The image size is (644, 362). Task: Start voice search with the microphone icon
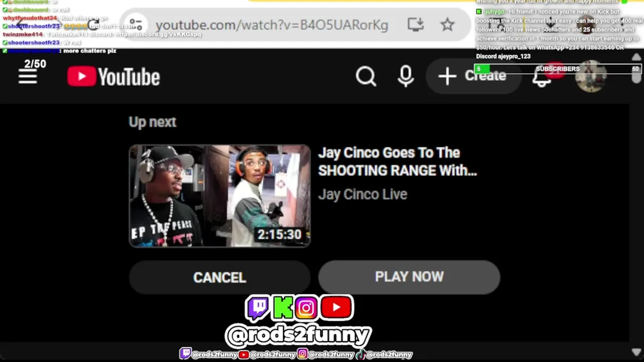[406, 76]
